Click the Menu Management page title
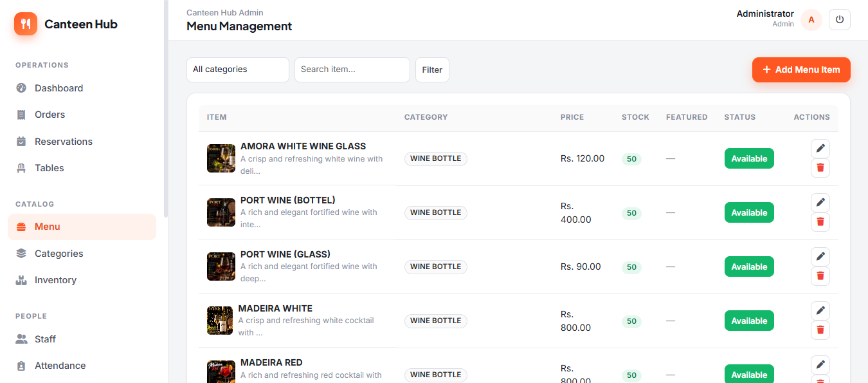Screen dimensions: 868x383 coord(239,26)
